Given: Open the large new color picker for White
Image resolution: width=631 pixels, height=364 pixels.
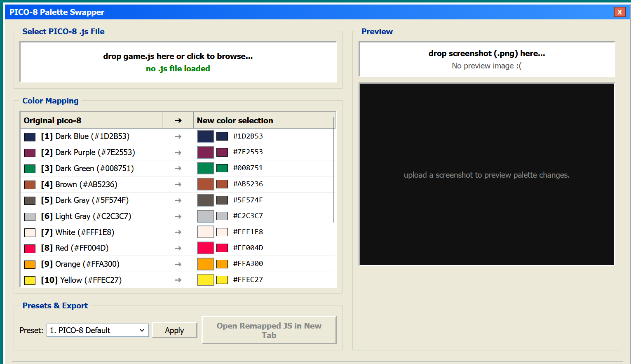Looking at the screenshot, I should pyautogui.click(x=206, y=232).
